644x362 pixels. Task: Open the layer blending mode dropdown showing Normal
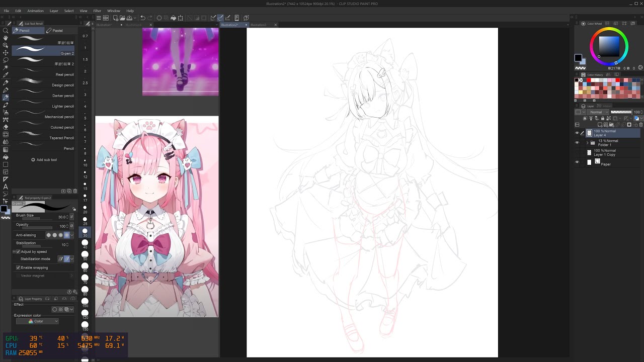pos(598,112)
